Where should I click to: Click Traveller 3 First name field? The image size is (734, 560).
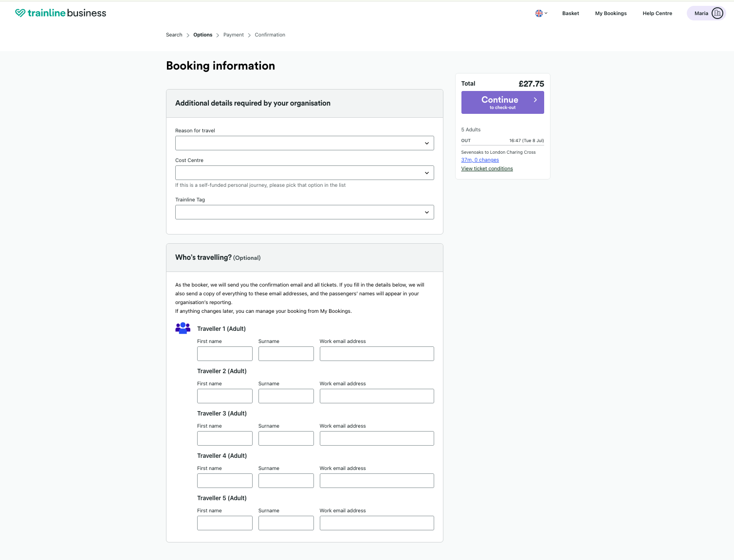pyautogui.click(x=225, y=438)
